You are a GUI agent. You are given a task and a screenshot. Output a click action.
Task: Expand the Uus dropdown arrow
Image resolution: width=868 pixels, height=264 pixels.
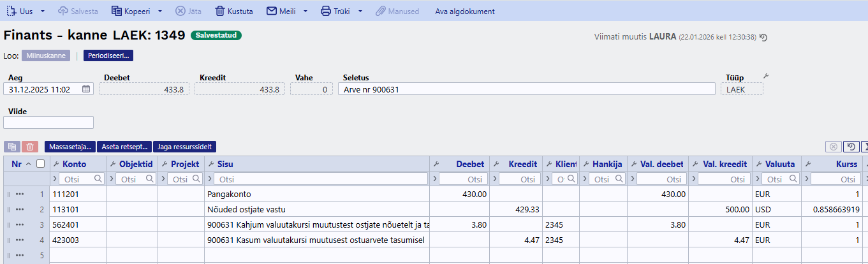pyautogui.click(x=43, y=11)
